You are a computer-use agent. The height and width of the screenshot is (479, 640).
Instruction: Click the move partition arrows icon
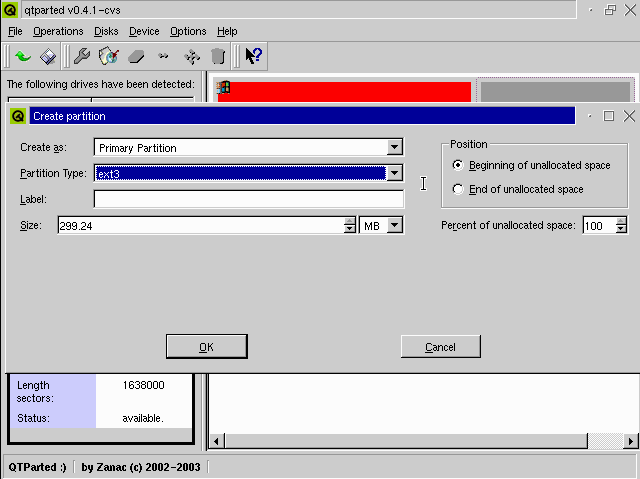coord(192,57)
